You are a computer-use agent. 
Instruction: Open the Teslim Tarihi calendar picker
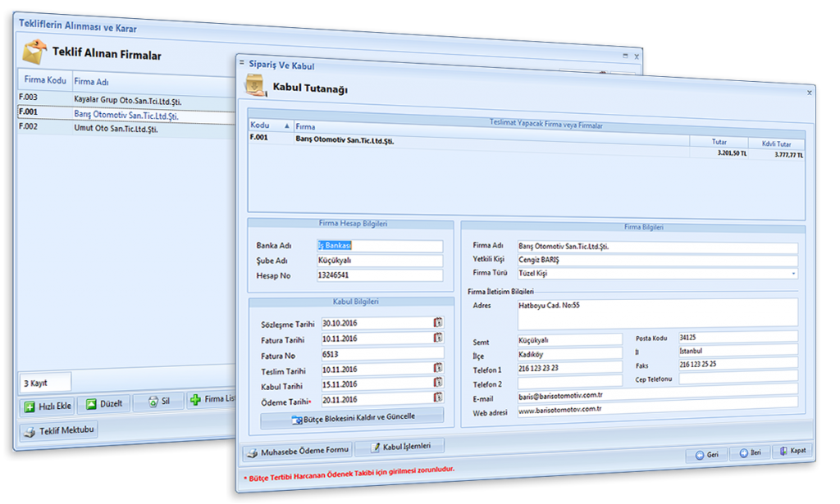(438, 369)
